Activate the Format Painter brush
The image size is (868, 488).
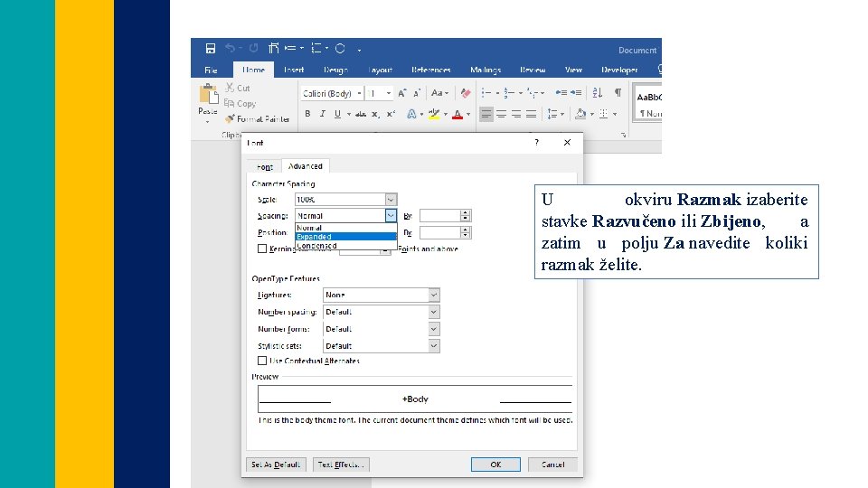[x=258, y=119]
